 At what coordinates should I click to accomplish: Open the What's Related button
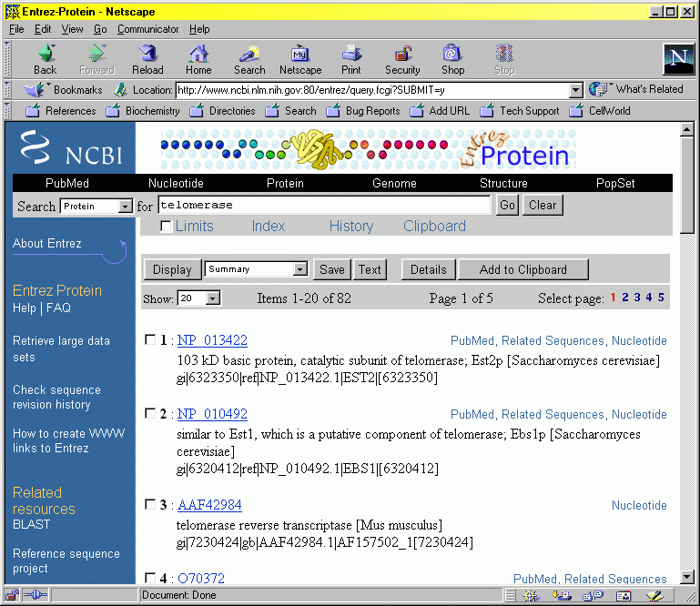point(635,89)
